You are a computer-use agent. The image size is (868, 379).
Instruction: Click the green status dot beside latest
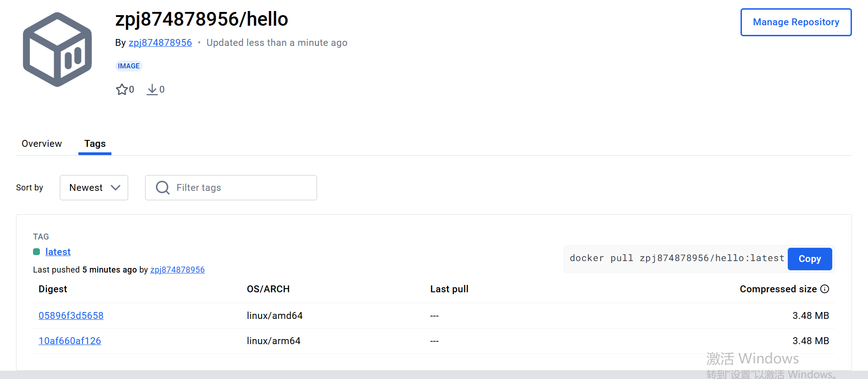pos(37,252)
